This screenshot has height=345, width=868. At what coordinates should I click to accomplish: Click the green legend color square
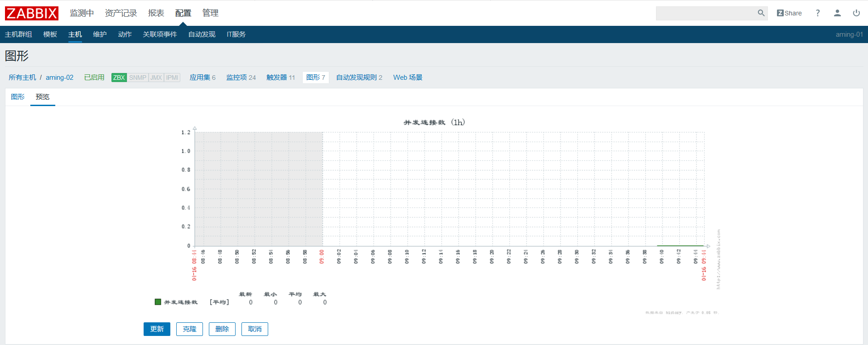pyautogui.click(x=158, y=302)
